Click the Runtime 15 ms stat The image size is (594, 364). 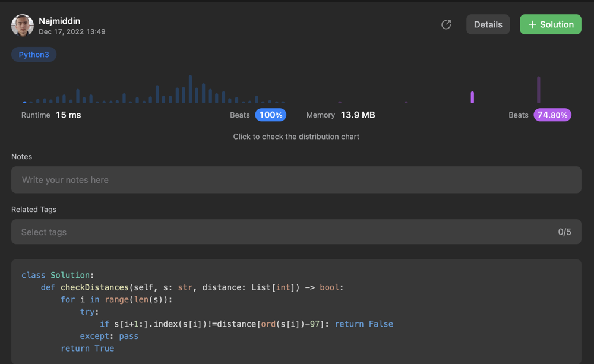point(52,115)
